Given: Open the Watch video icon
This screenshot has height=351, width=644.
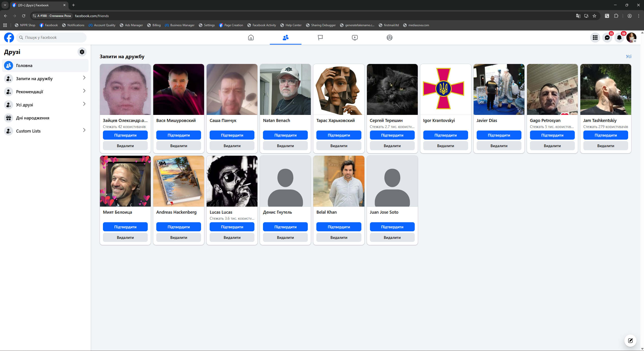Looking at the screenshot, I should 355,38.
